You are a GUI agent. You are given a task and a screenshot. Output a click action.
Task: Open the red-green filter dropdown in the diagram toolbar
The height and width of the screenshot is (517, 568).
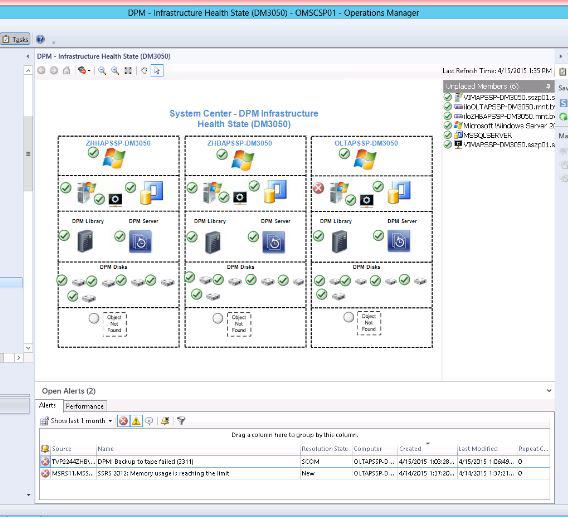click(84, 71)
